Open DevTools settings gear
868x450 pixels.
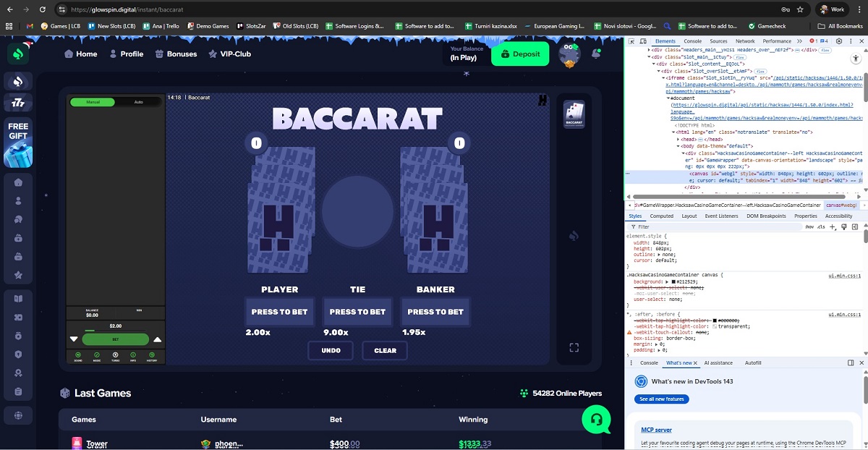(839, 41)
